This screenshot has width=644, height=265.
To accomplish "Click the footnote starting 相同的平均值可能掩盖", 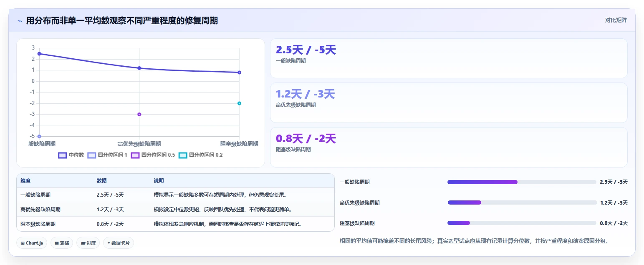I will click(474, 241).
